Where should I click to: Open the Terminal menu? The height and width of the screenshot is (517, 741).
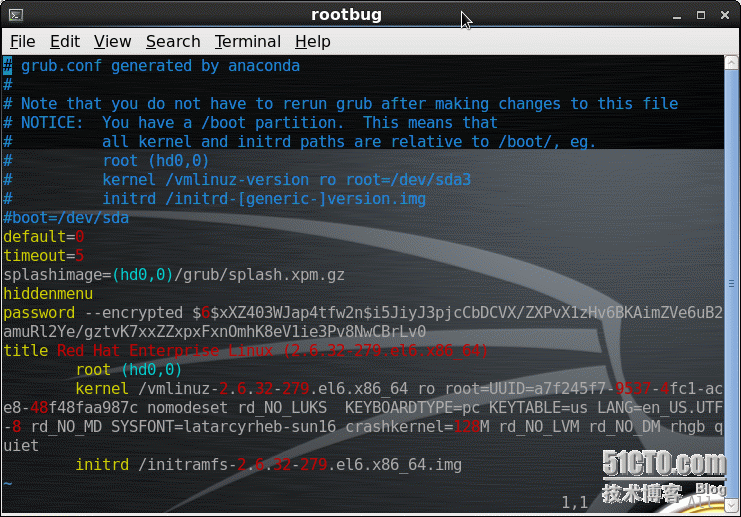[x=247, y=41]
